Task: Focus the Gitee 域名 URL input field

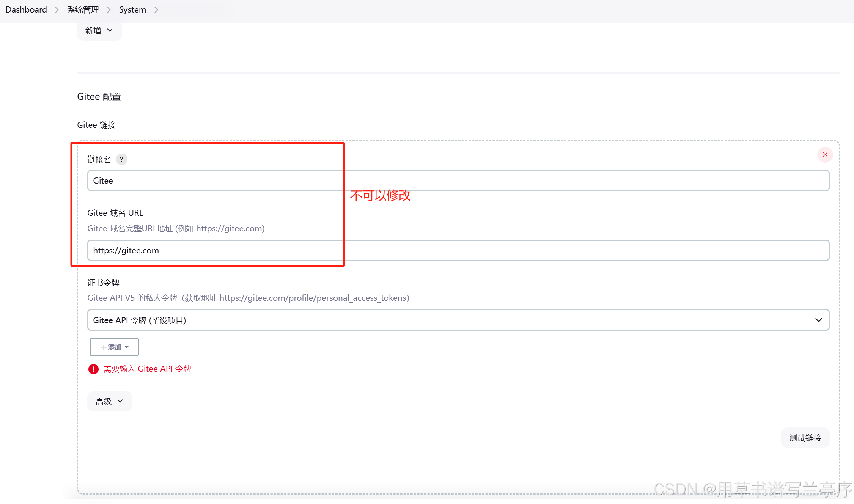Action: (x=458, y=250)
